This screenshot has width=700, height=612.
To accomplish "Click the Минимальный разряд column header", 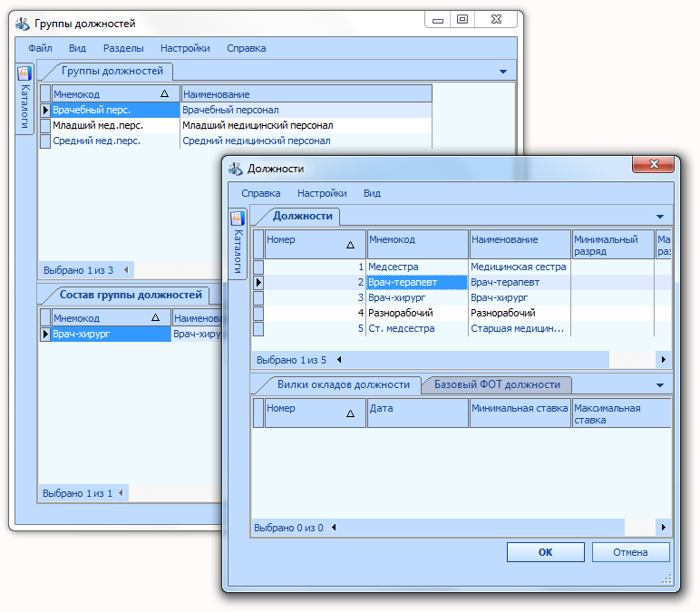I will [x=613, y=244].
